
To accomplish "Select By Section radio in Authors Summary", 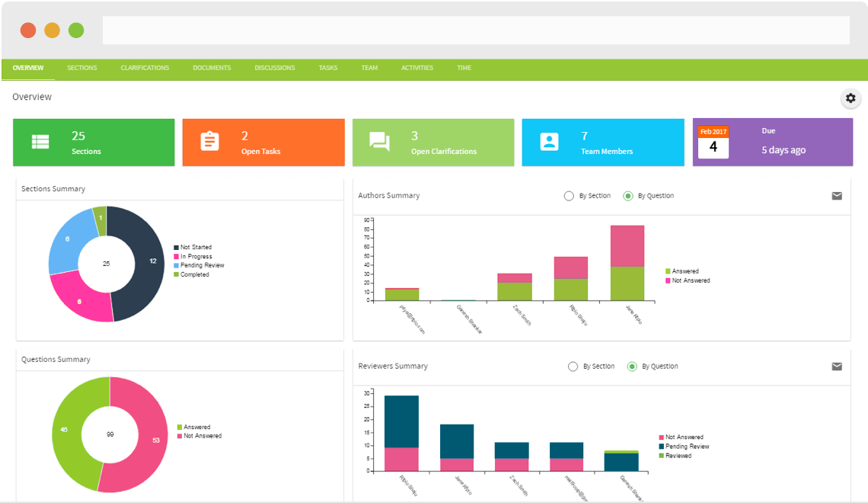I will 569,196.
